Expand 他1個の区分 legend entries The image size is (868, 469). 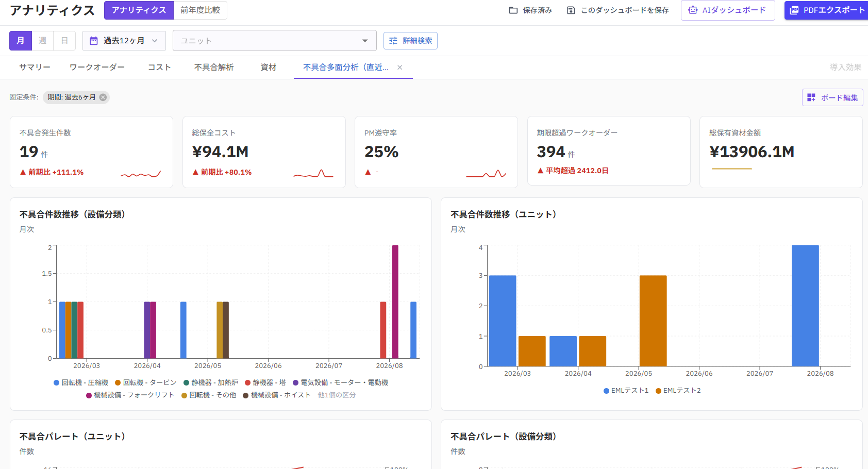point(337,395)
